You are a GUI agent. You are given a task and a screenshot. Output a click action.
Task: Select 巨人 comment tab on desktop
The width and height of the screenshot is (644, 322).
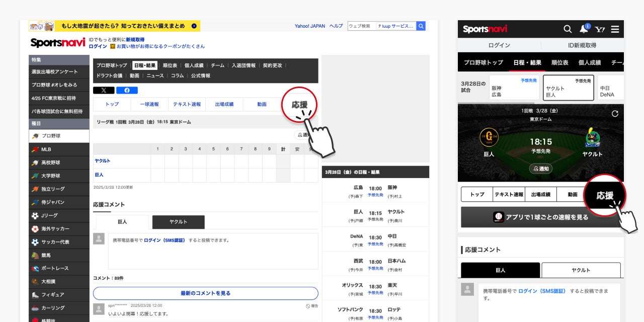(x=122, y=222)
